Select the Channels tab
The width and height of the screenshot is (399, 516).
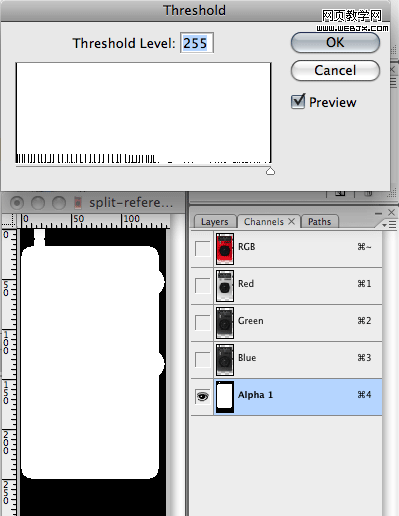coord(263,222)
